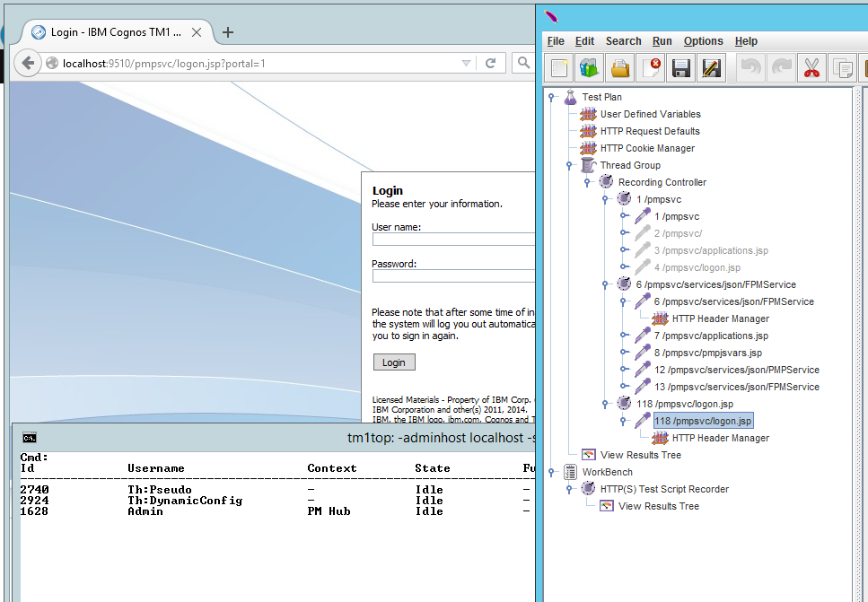The image size is (868, 602).
Task: Click the JMeter Save As icon
Action: tap(711, 68)
